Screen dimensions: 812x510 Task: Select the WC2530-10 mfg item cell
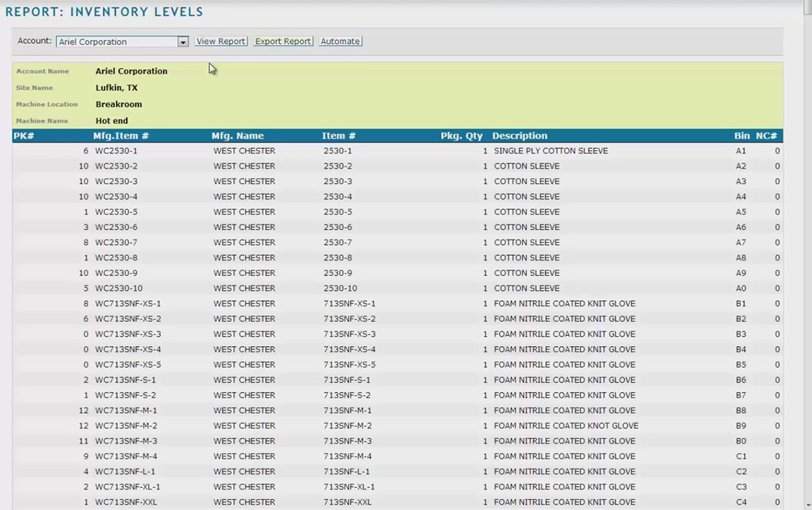click(x=119, y=289)
